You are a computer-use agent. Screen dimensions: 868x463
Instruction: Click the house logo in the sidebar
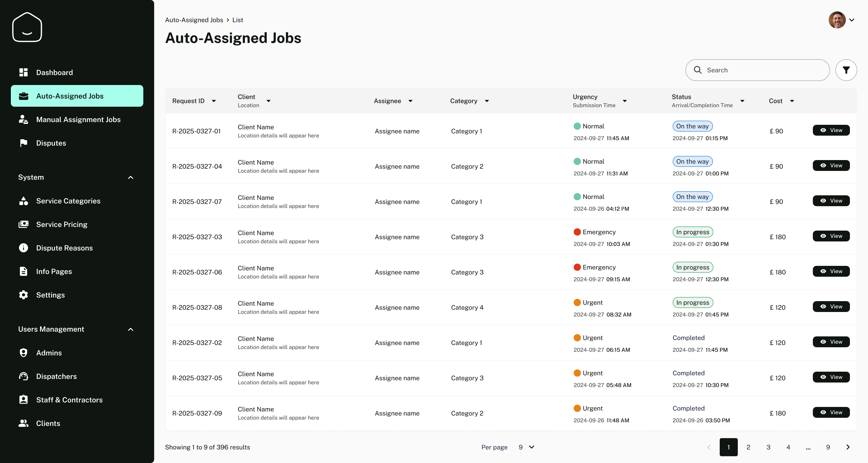click(27, 27)
